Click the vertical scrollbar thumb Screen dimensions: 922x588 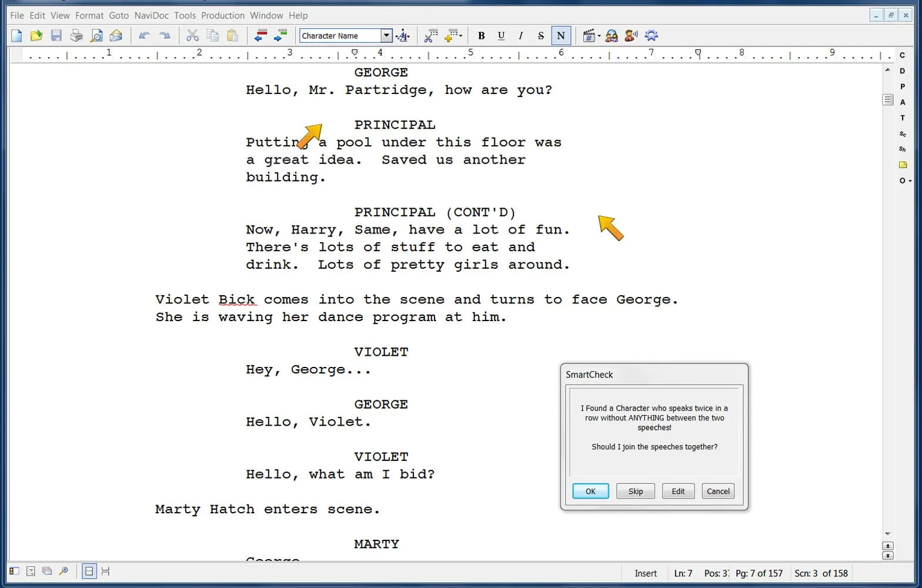[888, 100]
